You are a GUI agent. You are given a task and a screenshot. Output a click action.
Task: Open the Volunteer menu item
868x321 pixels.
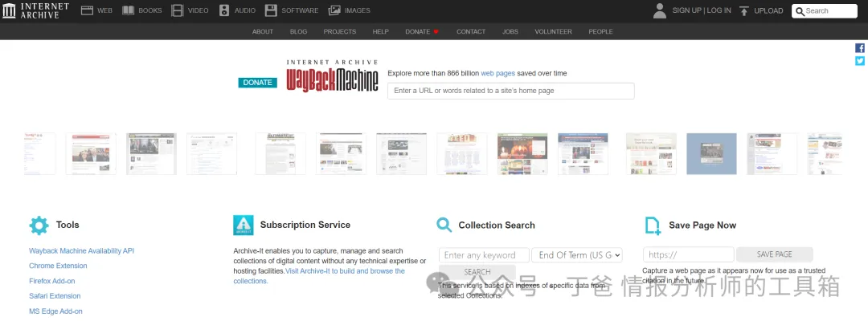point(554,31)
